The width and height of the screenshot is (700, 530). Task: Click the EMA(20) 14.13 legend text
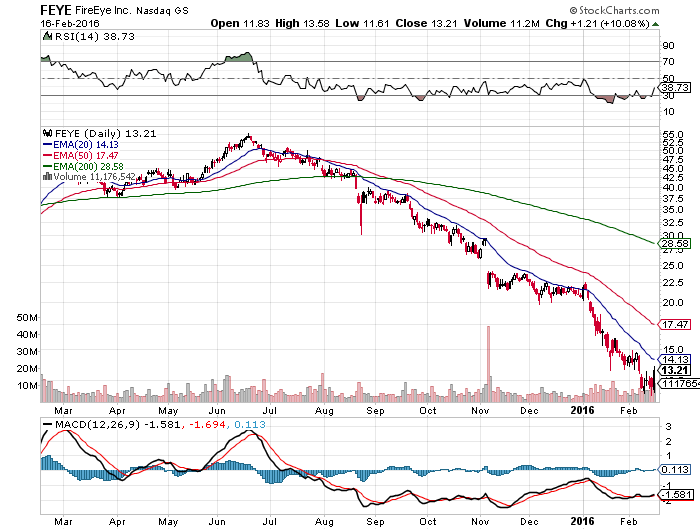click(x=86, y=144)
